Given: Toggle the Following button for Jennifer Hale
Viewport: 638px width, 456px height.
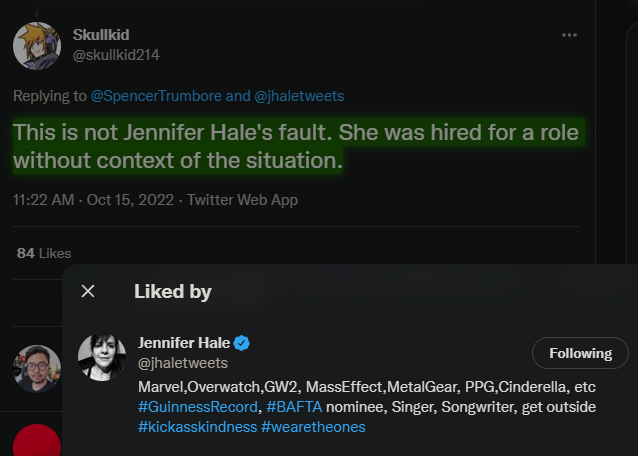Looking at the screenshot, I should point(580,353).
